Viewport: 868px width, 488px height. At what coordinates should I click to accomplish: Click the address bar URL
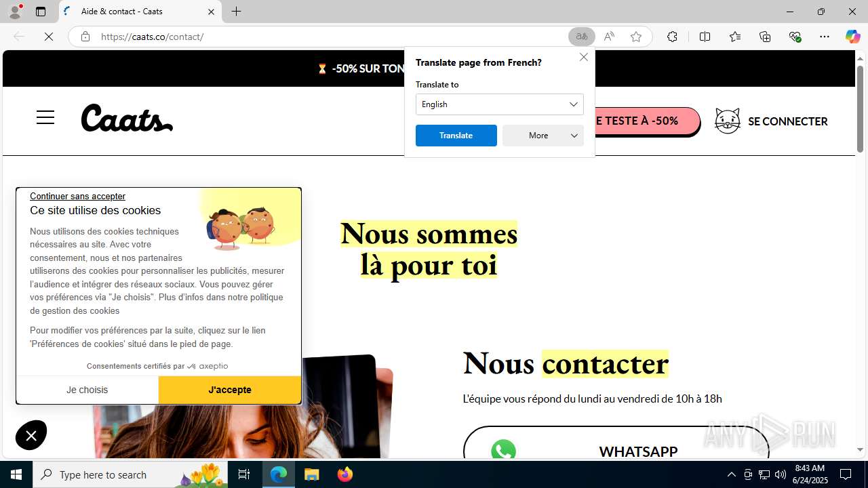point(153,37)
